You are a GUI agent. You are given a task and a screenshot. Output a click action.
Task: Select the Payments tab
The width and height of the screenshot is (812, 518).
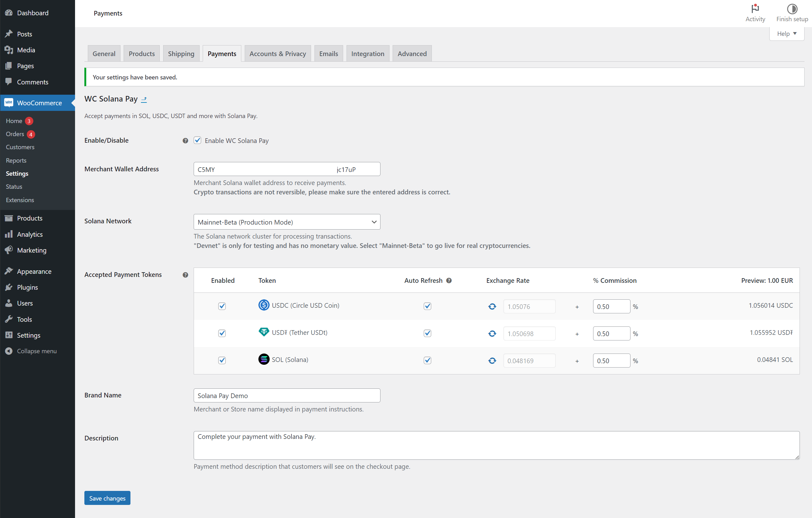(222, 53)
